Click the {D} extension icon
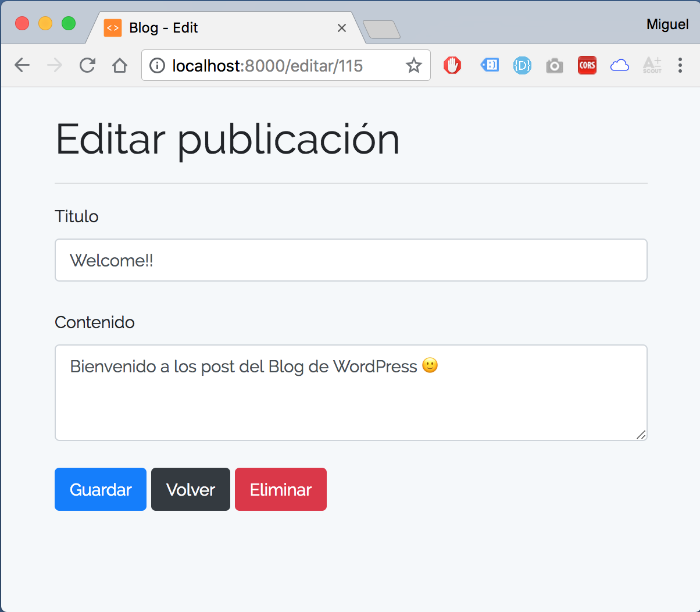Image resolution: width=700 pixels, height=612 pixels. (522, 65)
